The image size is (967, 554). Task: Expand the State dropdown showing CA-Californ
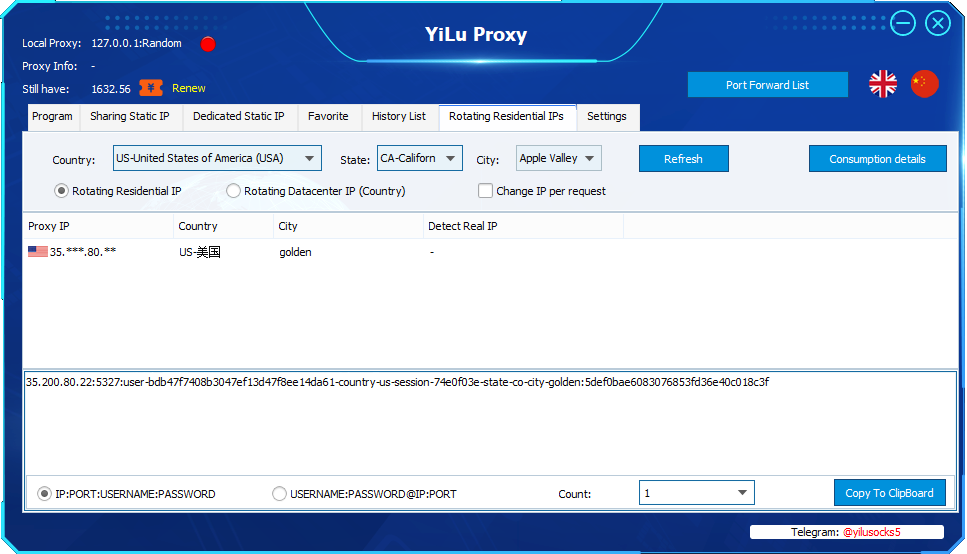click(x=451, y=158)
